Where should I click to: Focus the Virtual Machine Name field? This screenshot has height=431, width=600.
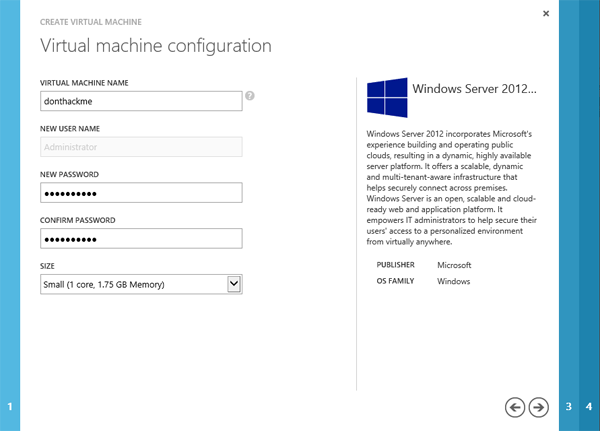(x=141, y=101)
